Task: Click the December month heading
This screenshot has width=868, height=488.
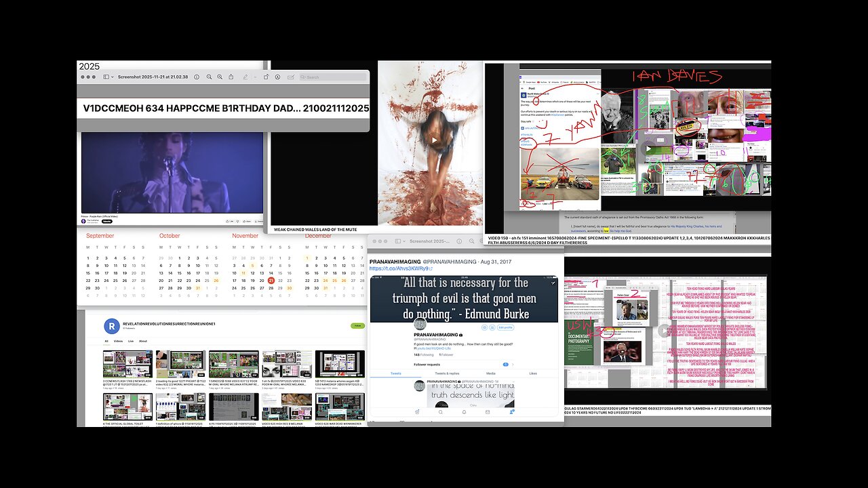Action: click(318, 236)
